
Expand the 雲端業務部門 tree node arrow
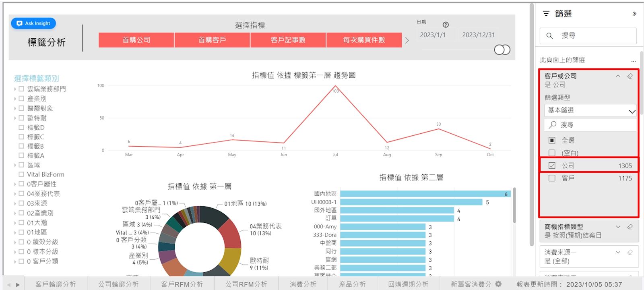(15, 89)
